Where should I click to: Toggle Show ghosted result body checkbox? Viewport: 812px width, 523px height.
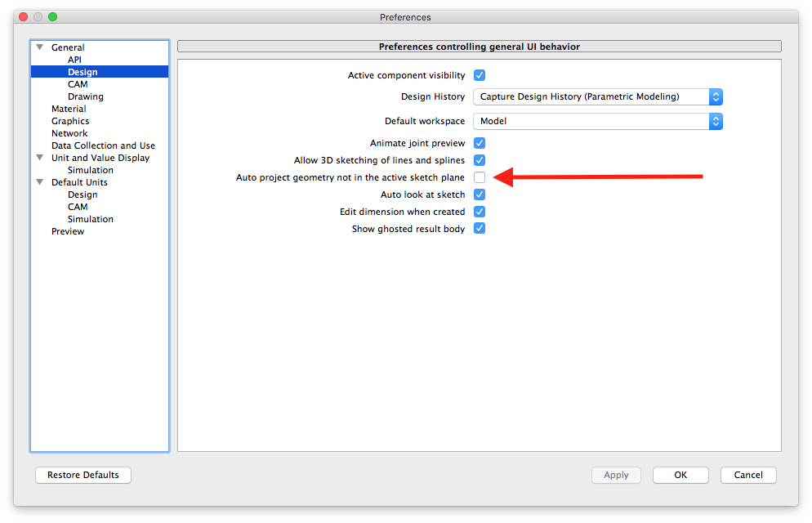coord(480,228)
